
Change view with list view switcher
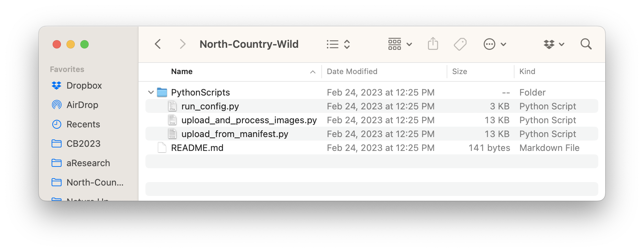pyautogui.click(x=338, y=44)
